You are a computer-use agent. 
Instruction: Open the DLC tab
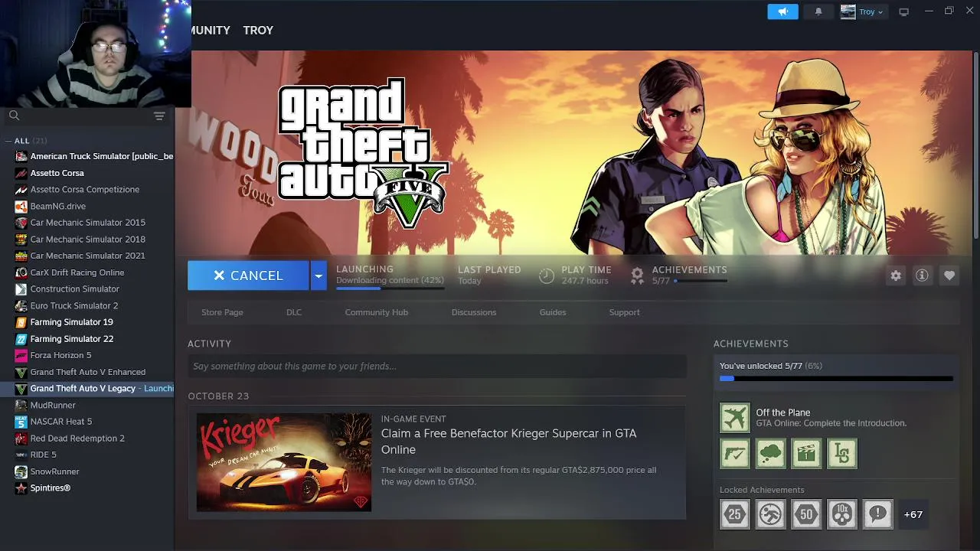tap(294, 312)
